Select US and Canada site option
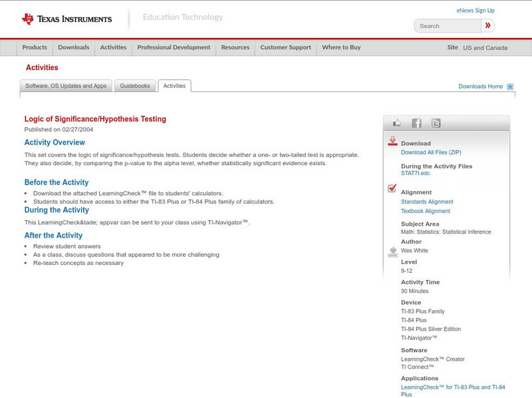 click(485, 48)
